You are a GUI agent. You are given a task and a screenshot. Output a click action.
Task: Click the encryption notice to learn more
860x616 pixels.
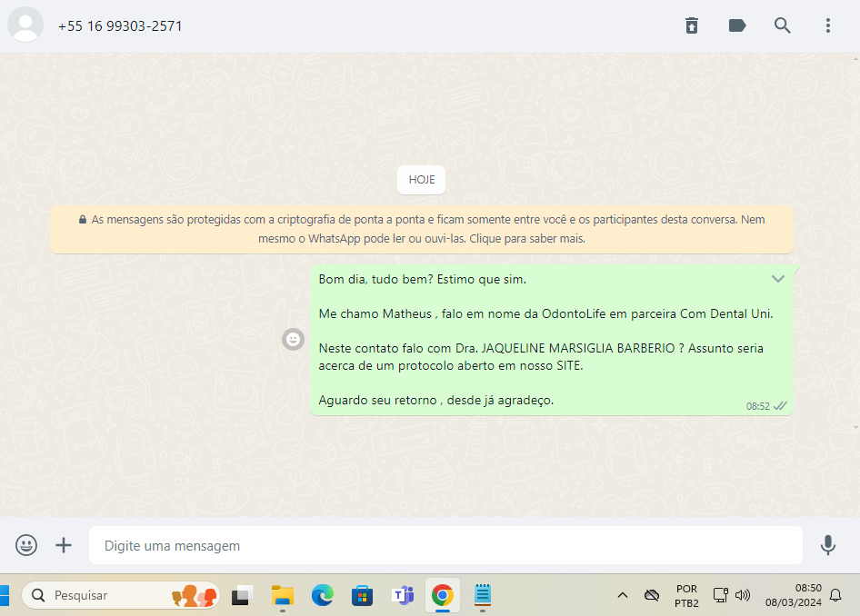[421, 229]
